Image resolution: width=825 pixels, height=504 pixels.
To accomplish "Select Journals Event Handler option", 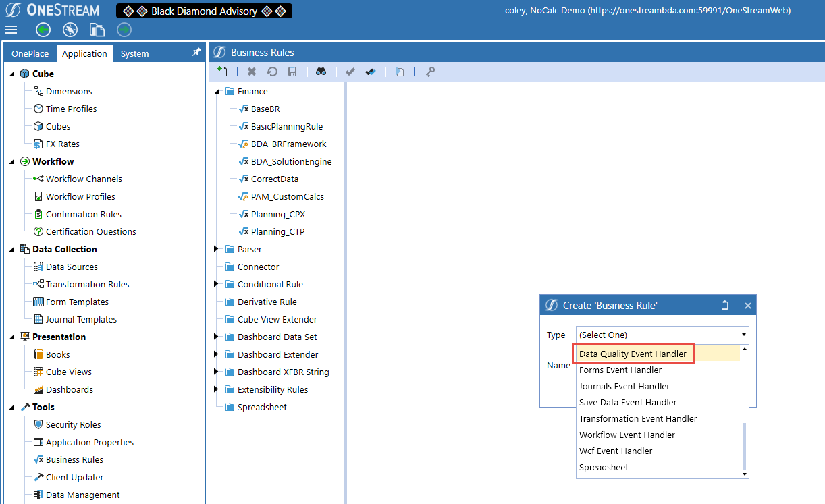I will click(x=658, y=386).
